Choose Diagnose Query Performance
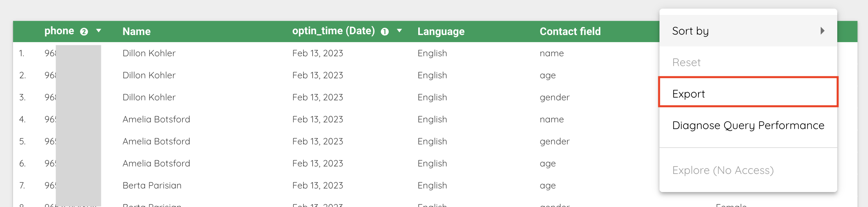868x207 pixels. tap(748, 125)
